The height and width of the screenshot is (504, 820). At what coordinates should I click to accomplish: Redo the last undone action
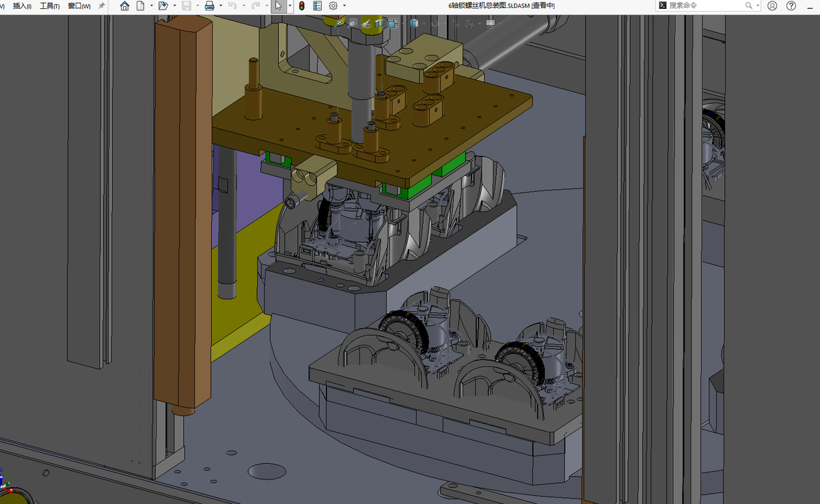pos(256,5)
